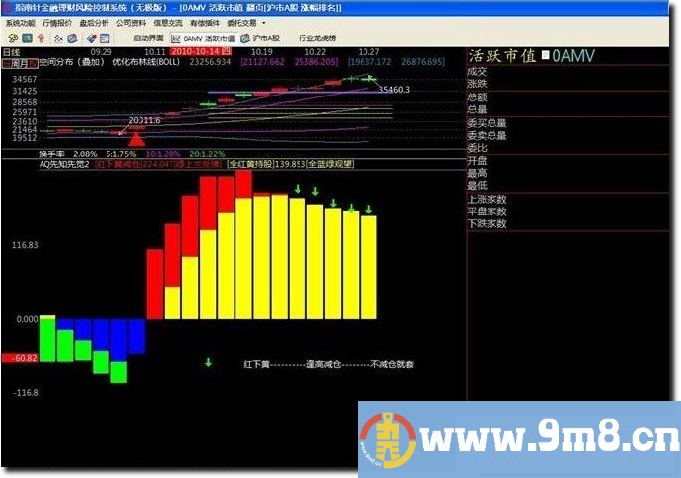Click the 全蓝绿观望 legend label
681x478 pixels.
click(331, 164)
